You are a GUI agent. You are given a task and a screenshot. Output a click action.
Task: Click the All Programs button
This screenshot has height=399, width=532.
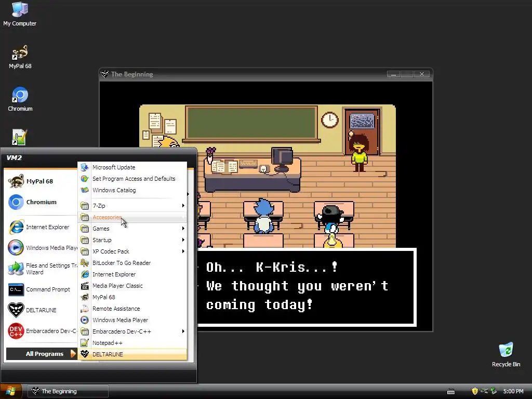pos(42,354)
